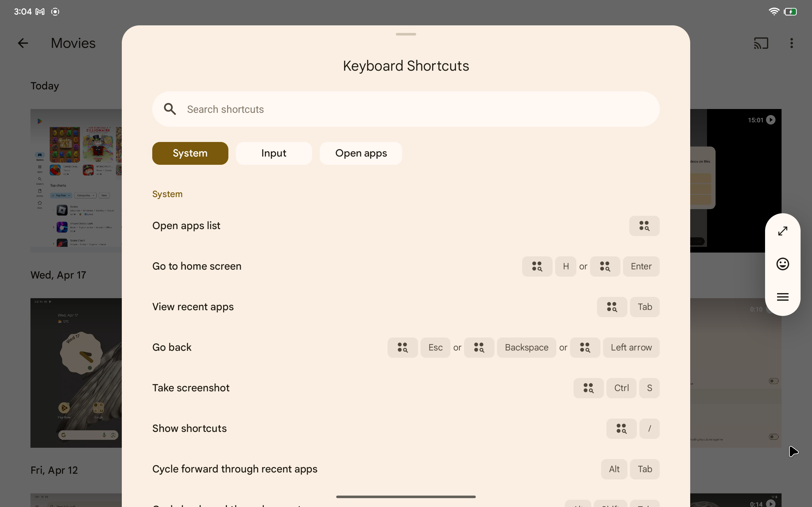Viewport: 812px width, 507px height.
Task: Switch to the Input tab
Action: (x=274, y=153)
